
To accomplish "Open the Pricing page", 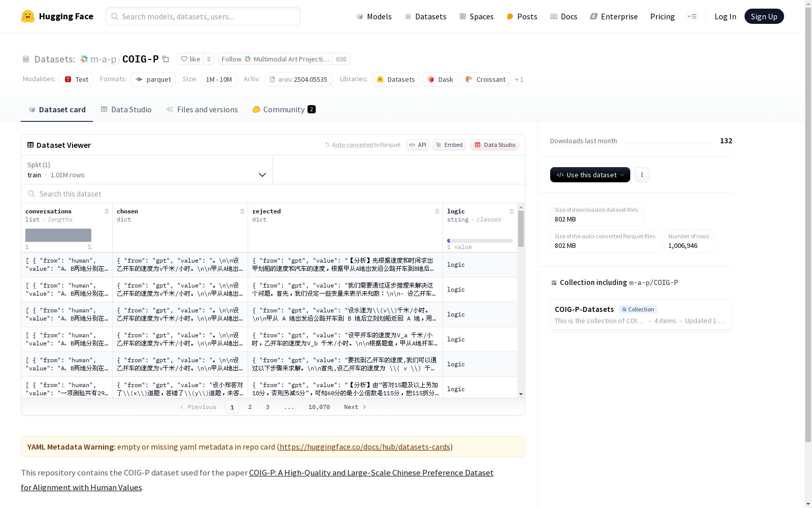I will tap(662, 16).
